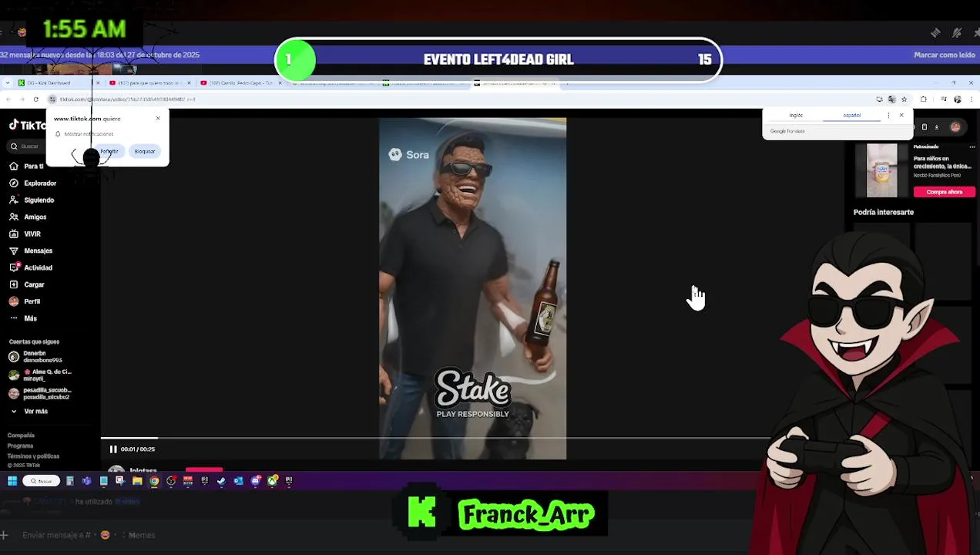Open pesadilla_sucuob followed account
Image resolution: width=980 pixels, height=555 pixels.
[x=40, y=394]
